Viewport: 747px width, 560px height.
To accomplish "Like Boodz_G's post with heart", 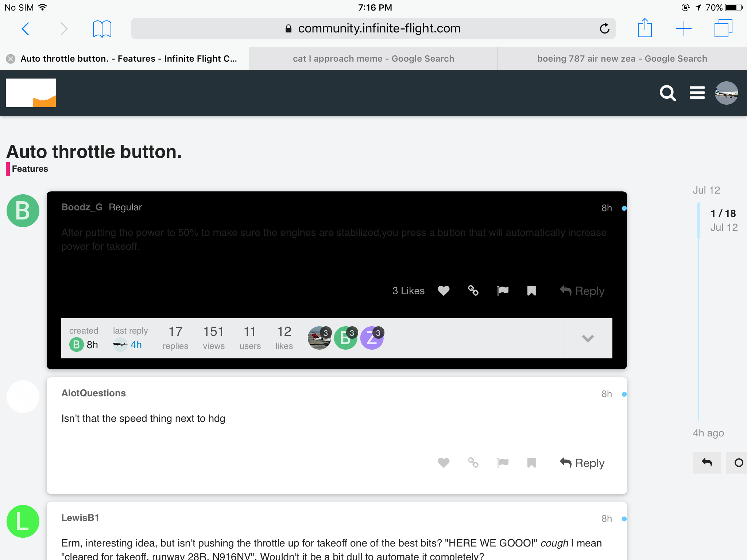I will [x=444, y=291].
